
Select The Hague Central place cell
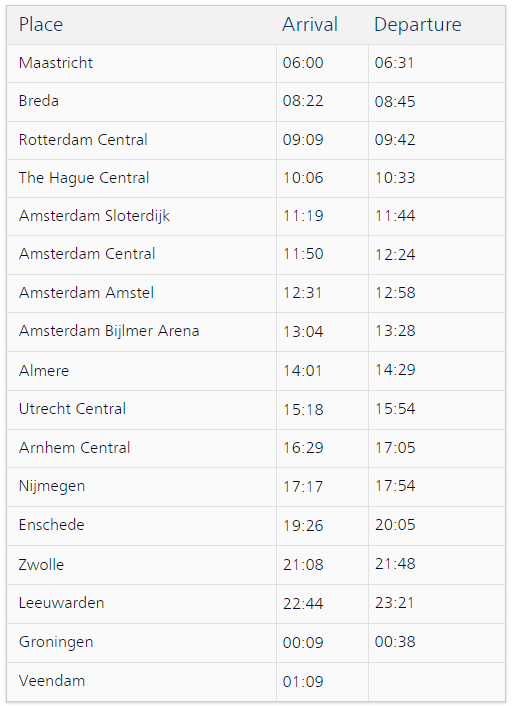click(141, 178)
